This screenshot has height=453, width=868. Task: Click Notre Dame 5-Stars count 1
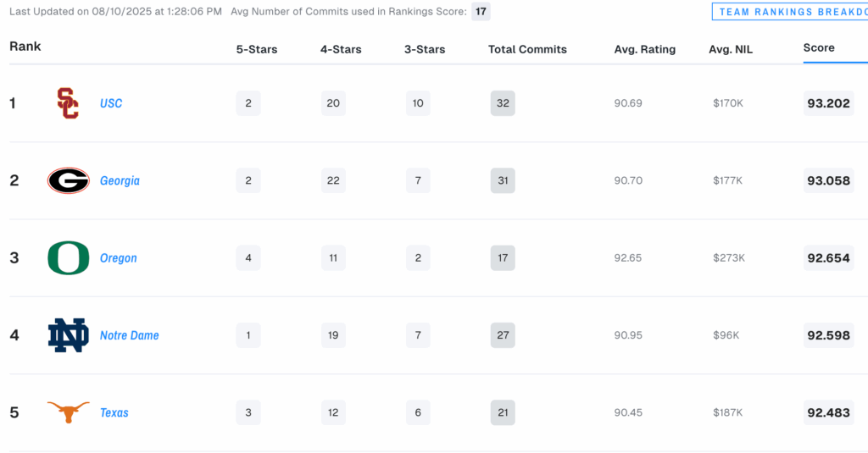[248, 335]
